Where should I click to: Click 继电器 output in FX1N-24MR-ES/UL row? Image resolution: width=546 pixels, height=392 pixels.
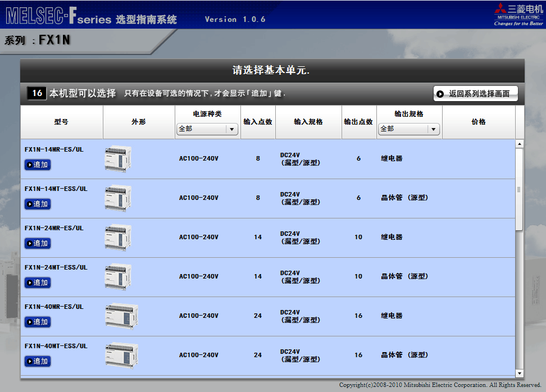tap(392, 238)
